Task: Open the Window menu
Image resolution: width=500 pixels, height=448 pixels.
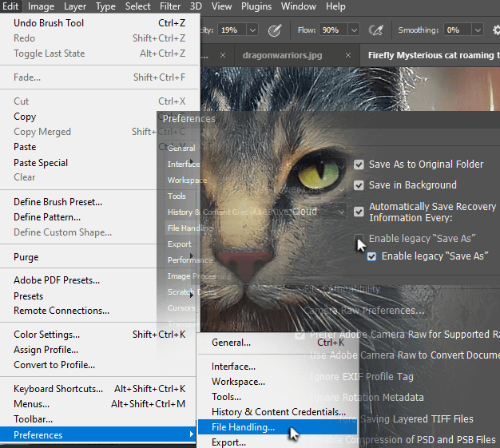Action: pos(299,6)
